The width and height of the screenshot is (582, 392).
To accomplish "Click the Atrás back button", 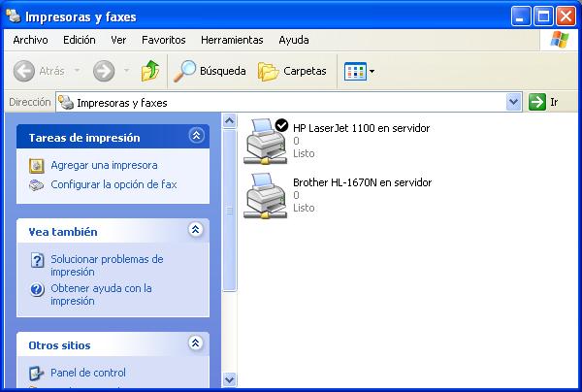I will [x=41, y=71].
